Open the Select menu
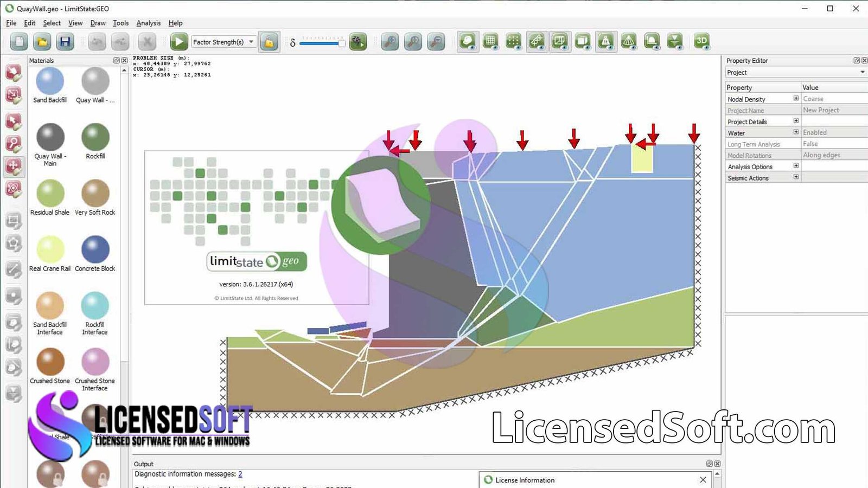Screen dimensions: 868x488 click(x=52, y=23)
